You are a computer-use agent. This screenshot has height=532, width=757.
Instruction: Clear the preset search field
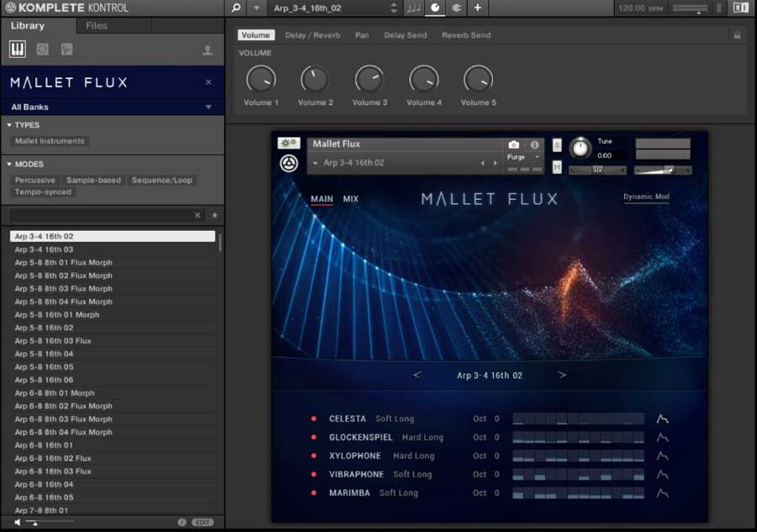point(198,215)
